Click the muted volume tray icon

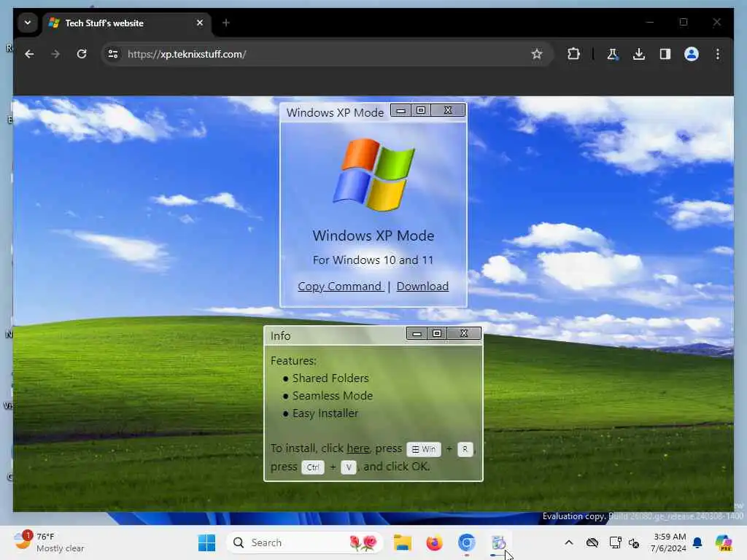tap(634, 542)
